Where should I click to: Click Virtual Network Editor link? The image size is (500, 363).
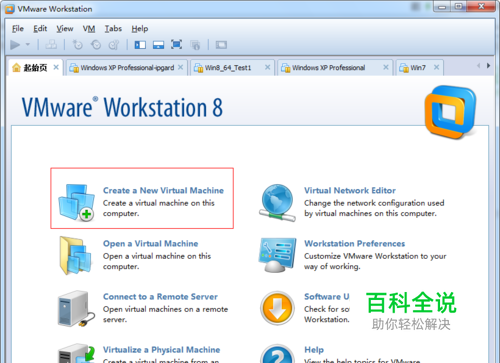(350, 190)
